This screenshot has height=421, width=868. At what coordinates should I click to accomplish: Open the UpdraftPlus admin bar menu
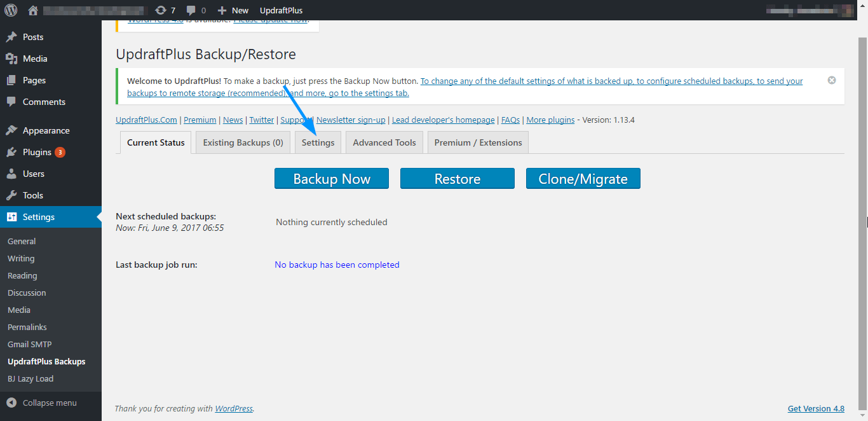tap(281, 10)
